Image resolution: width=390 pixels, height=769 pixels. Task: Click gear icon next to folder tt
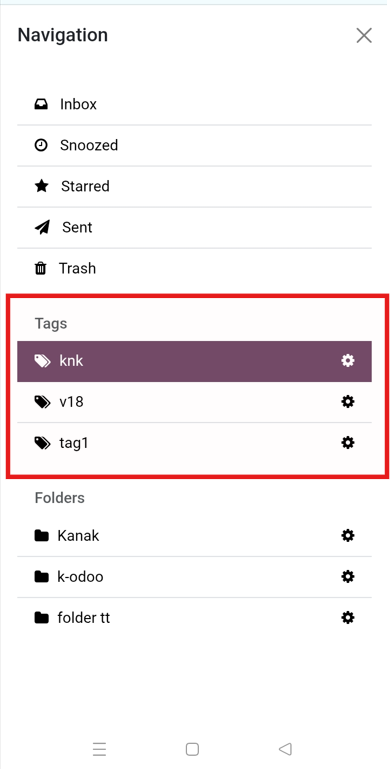348,617
